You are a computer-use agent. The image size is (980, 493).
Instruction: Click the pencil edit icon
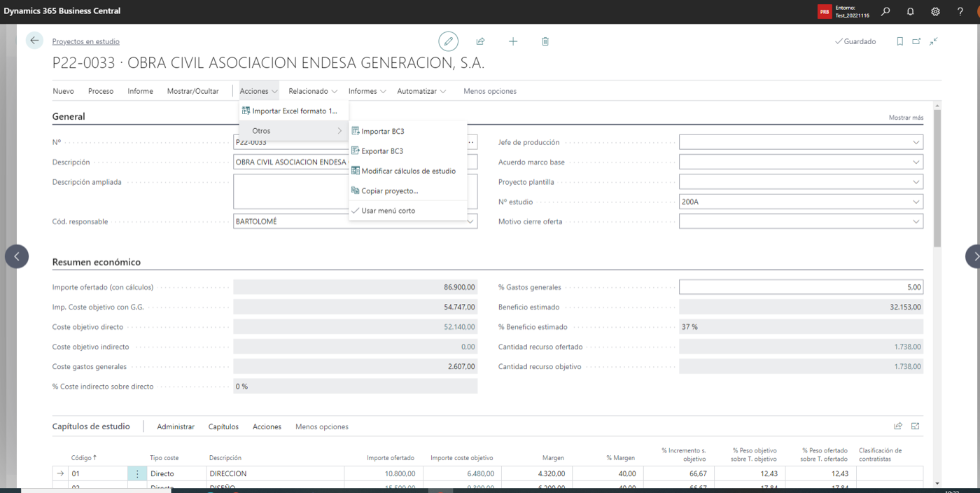coord(449,41)
